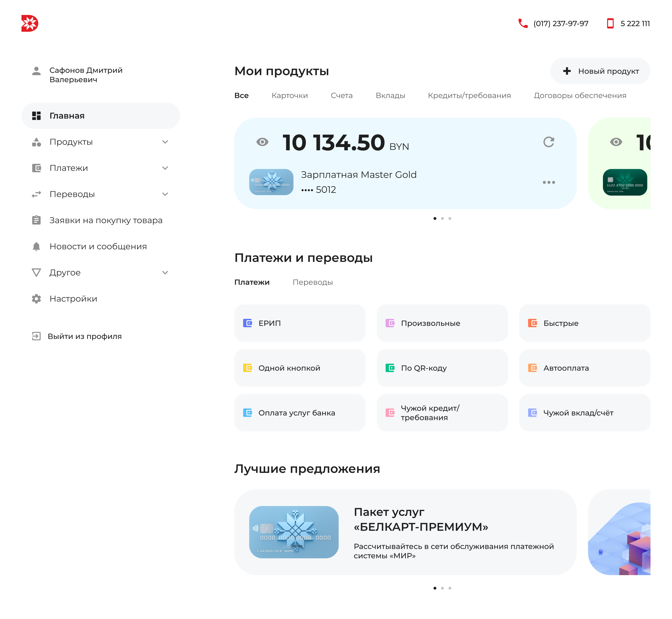Click the bell icon for news
This screenshot has height=619, width=672.
pos(36,246)
